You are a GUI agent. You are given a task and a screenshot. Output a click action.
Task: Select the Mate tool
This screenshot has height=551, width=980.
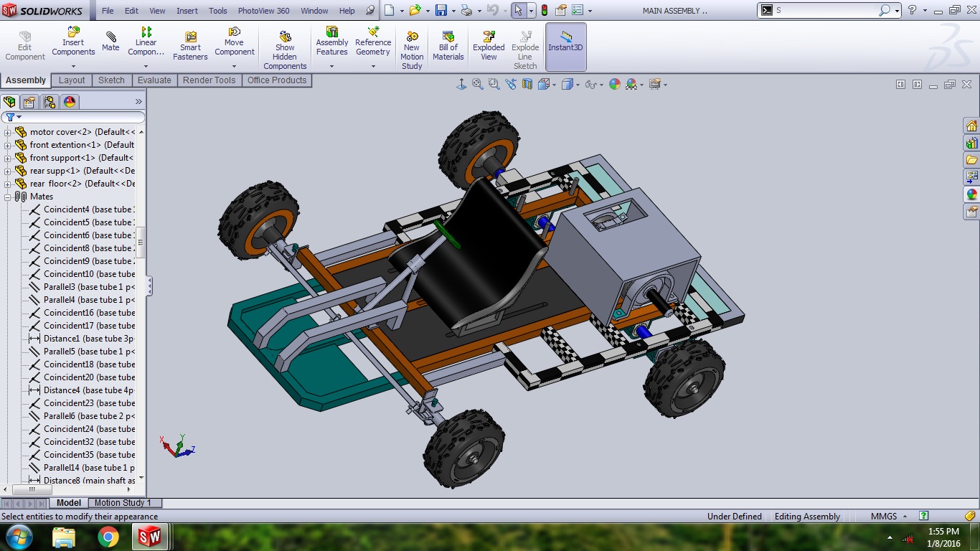tap(110, 42)
